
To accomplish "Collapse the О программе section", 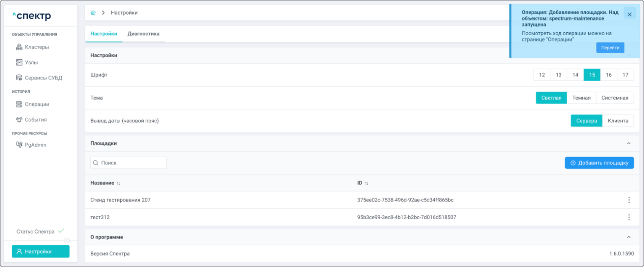I will pyautogui.click(x=629, y=237).
